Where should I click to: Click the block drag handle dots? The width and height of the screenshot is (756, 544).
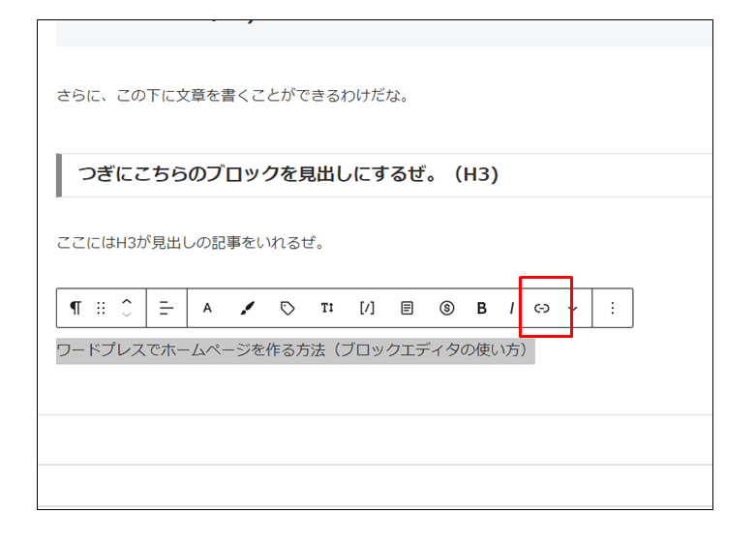tap(101, 308)
